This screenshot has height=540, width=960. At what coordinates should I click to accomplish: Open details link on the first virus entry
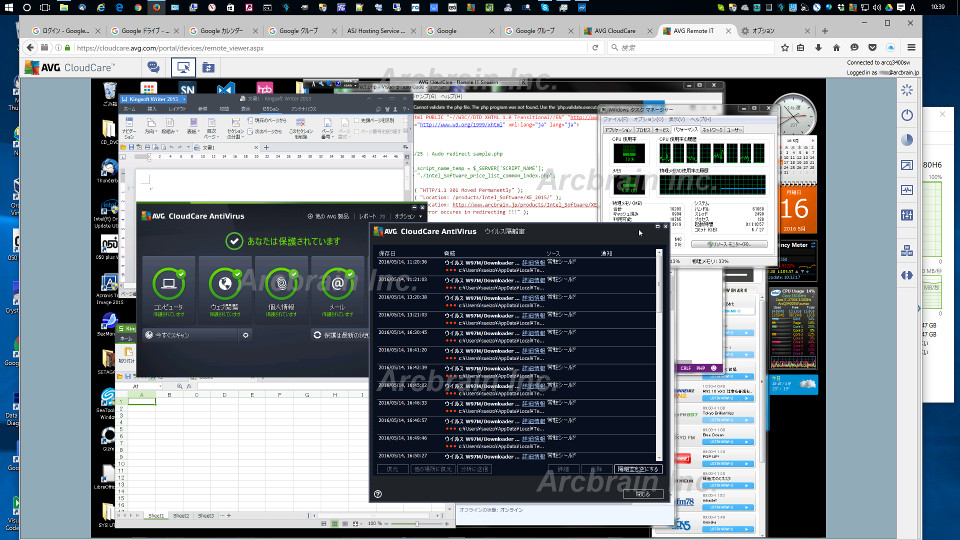(x=533, y=263)
